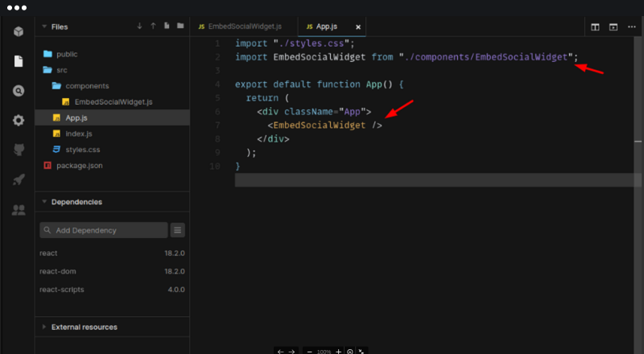Close the App.js tab
The width and height of the screenshot is (644, 354).
coord(358,27)
